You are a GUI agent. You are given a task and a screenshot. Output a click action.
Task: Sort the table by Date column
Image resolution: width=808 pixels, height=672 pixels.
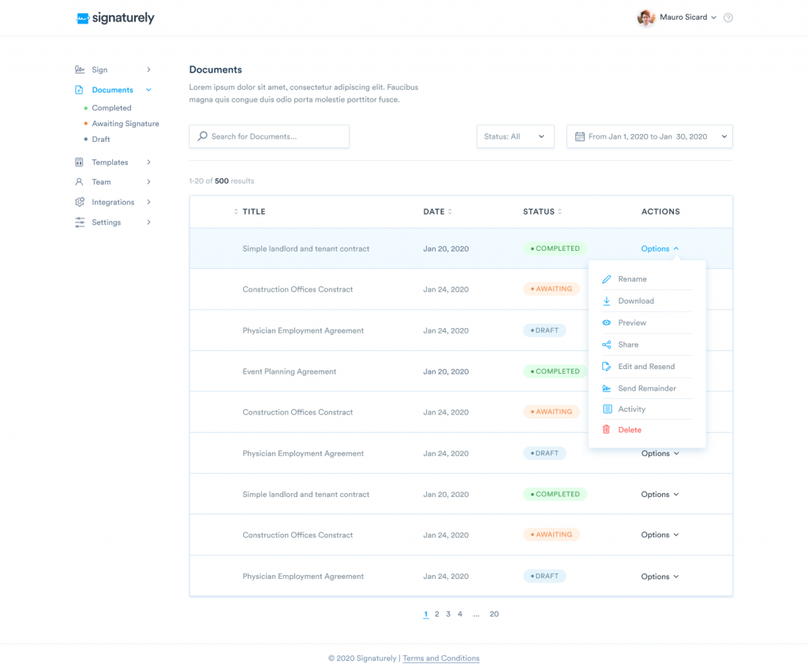438,211
